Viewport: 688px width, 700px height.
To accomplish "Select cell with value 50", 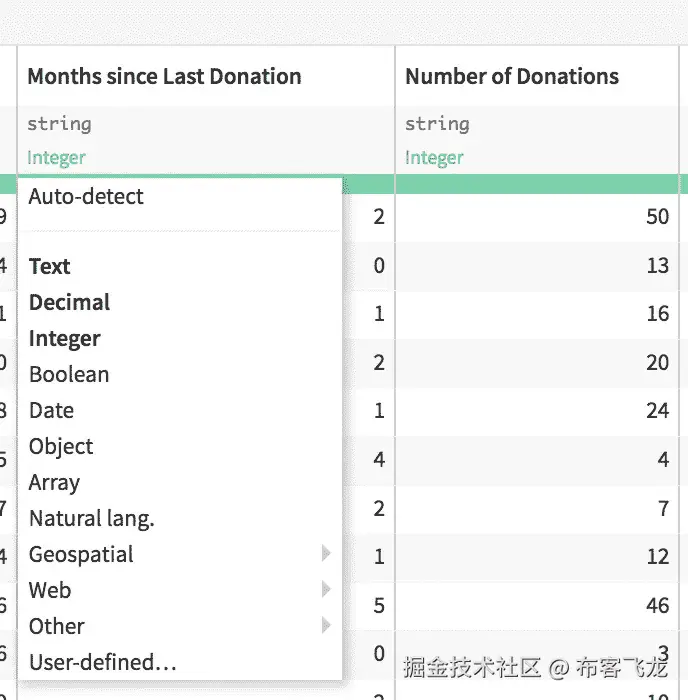I will pyautogui.click(x=657, y=217).
